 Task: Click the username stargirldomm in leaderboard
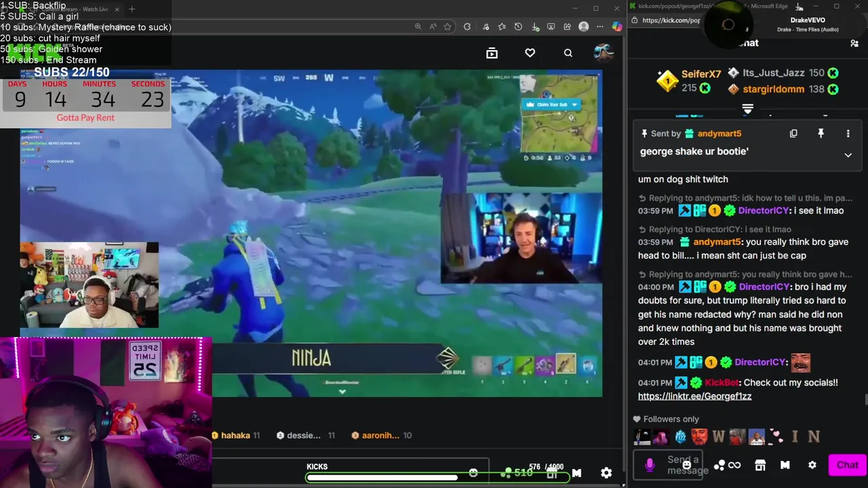(773, 89)
